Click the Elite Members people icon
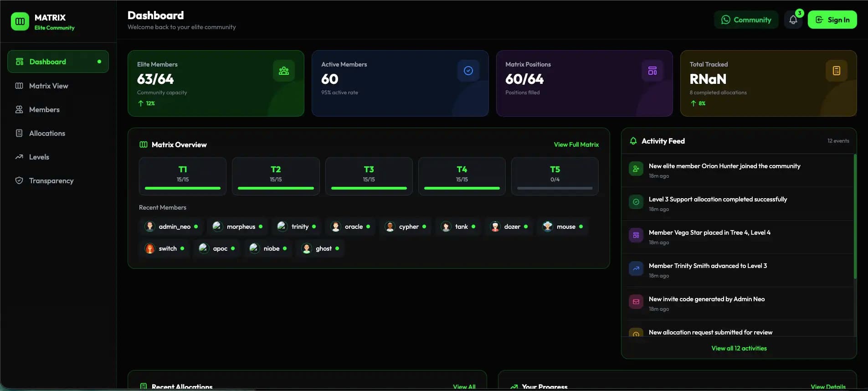 click(x=284, y=71)
